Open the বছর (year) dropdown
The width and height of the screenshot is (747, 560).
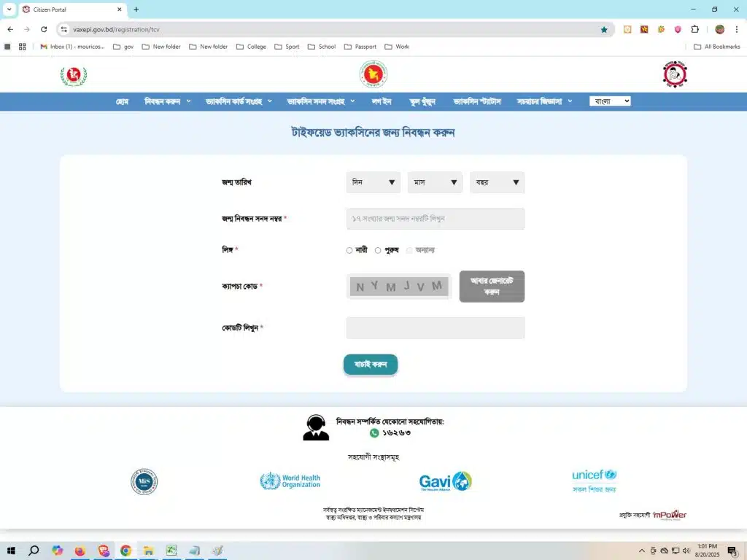tap(497, 182)
